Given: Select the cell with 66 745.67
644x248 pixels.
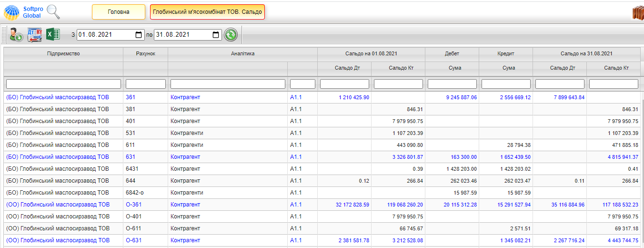Looking at the screenshot, I should (398, 228).
